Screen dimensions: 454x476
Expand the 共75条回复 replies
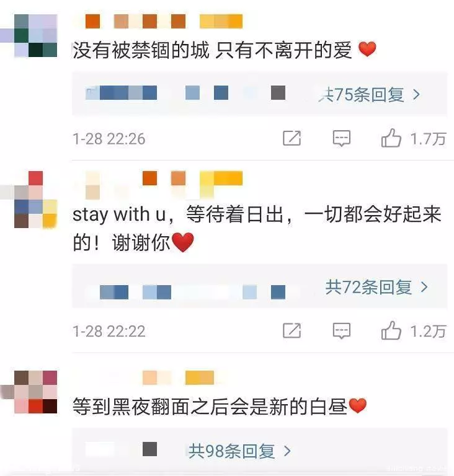pyautogui.click(x=370, y=95)
